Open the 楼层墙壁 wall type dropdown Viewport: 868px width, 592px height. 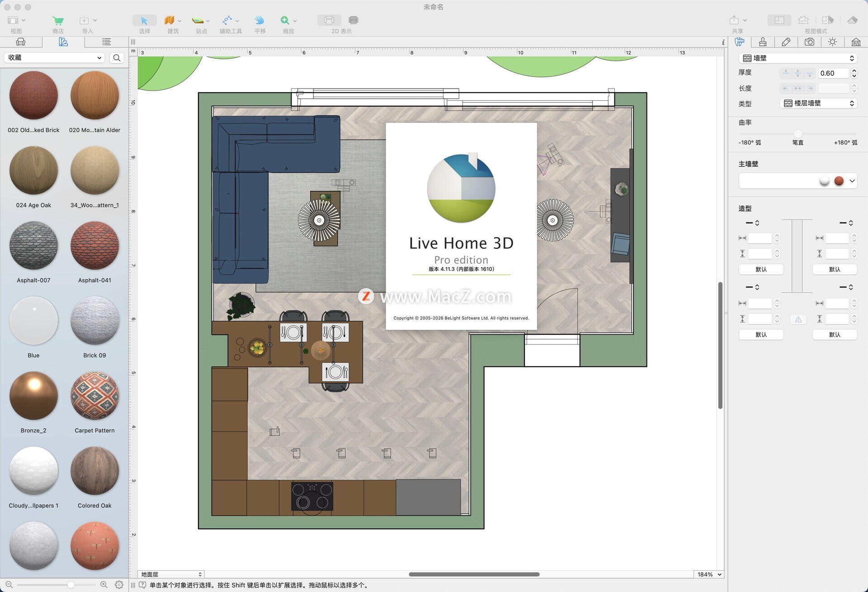(x=819, y=104)
